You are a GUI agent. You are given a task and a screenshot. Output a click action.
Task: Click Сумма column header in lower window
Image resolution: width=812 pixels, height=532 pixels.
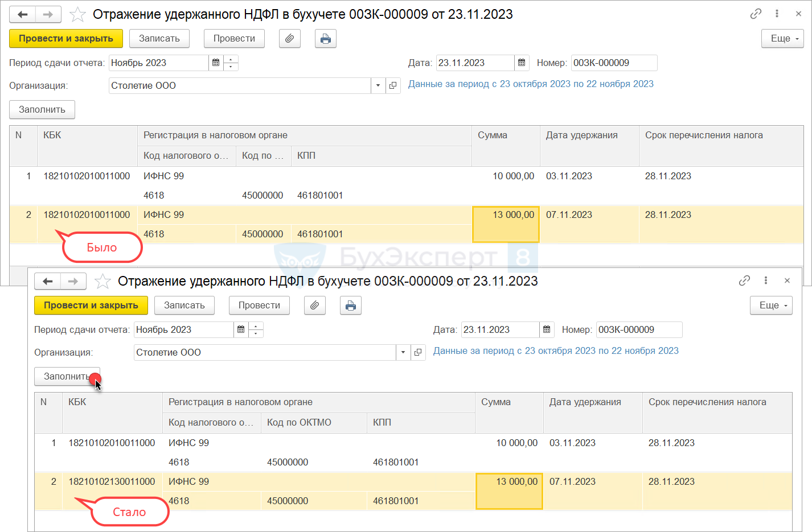click(x=509, y=413)
